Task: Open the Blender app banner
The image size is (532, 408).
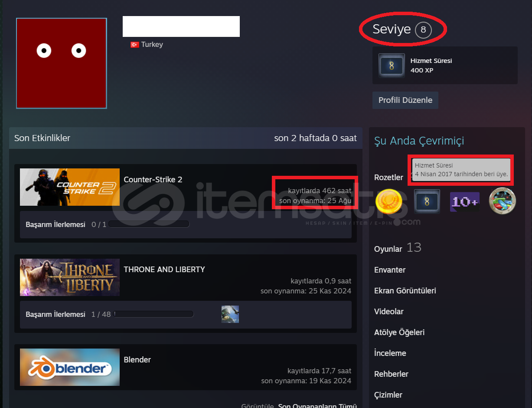Action: (x=70, y=368)
